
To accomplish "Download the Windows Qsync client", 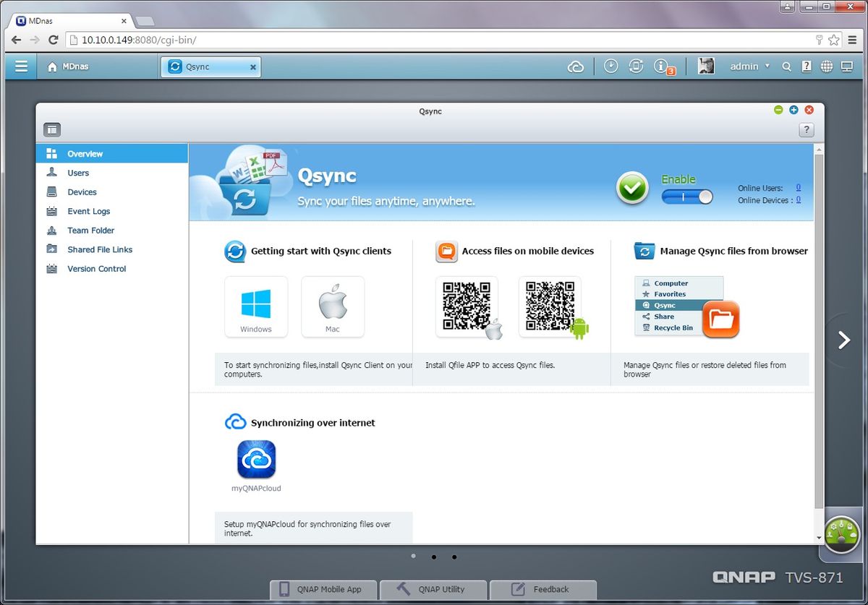I will [256, 307].
